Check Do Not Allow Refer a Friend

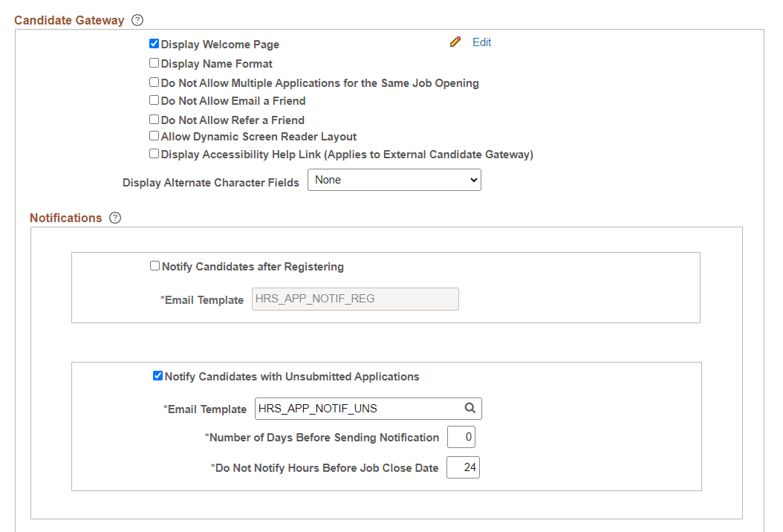point(154,120)
